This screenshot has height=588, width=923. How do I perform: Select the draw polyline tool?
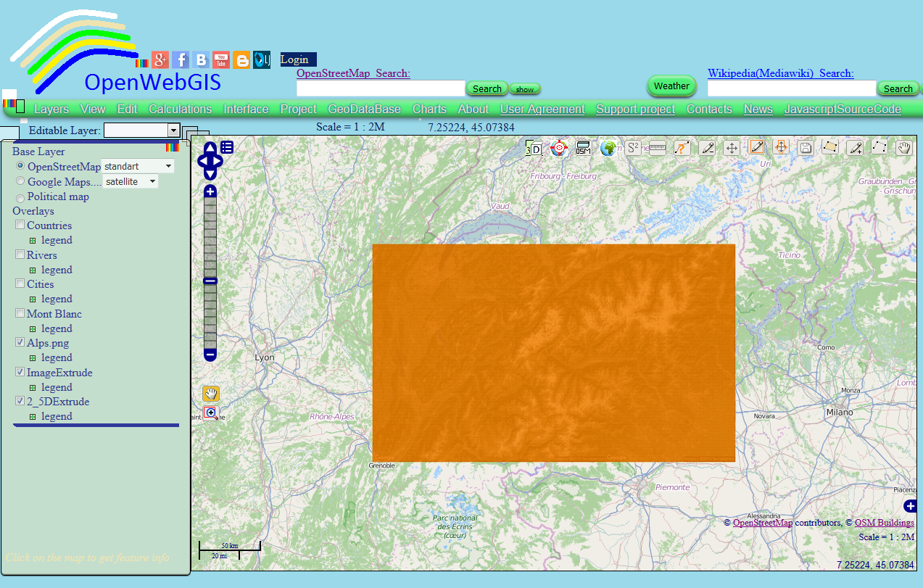879,148
